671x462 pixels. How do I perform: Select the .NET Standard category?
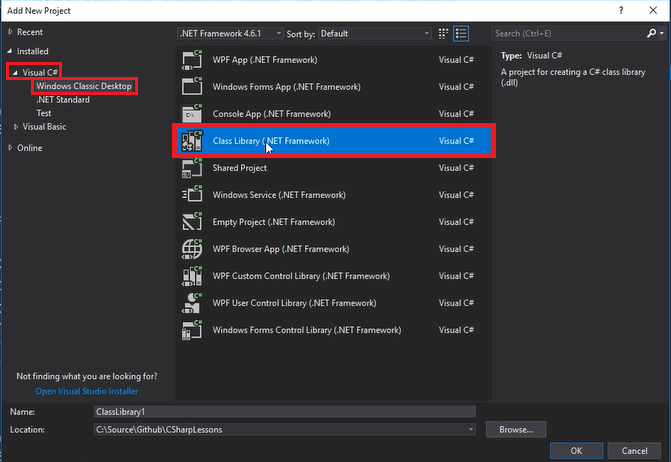point(63,100)
